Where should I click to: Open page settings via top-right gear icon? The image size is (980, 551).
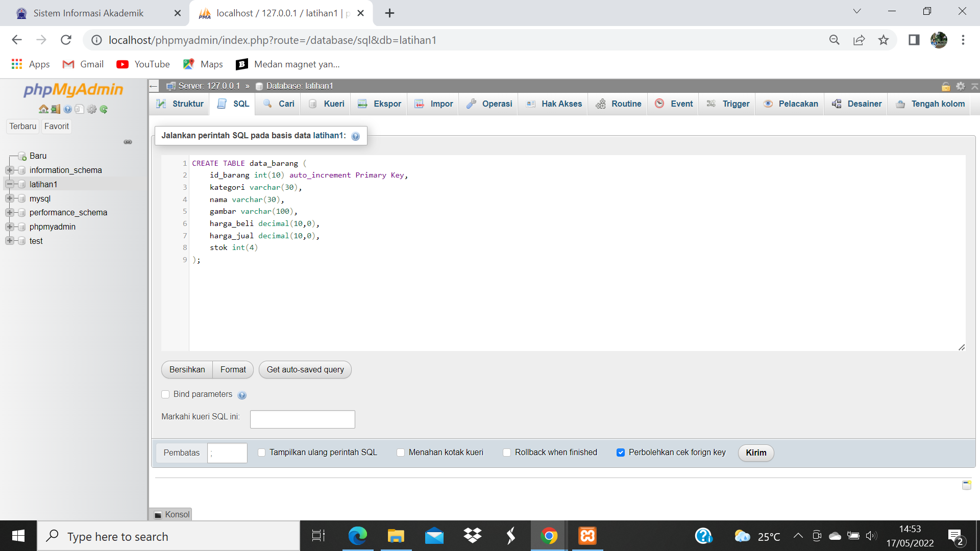point(961,86)
